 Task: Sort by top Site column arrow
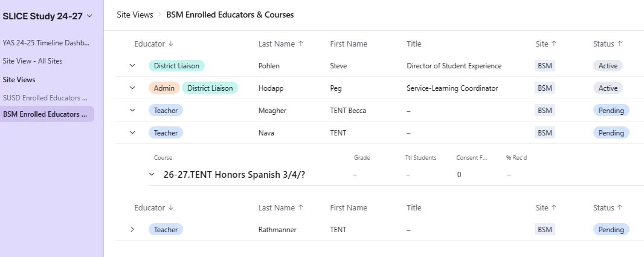[553, 44]
